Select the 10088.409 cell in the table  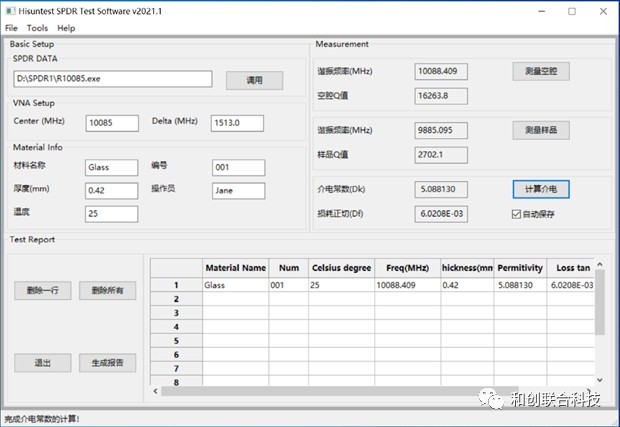tap(408, 285)
